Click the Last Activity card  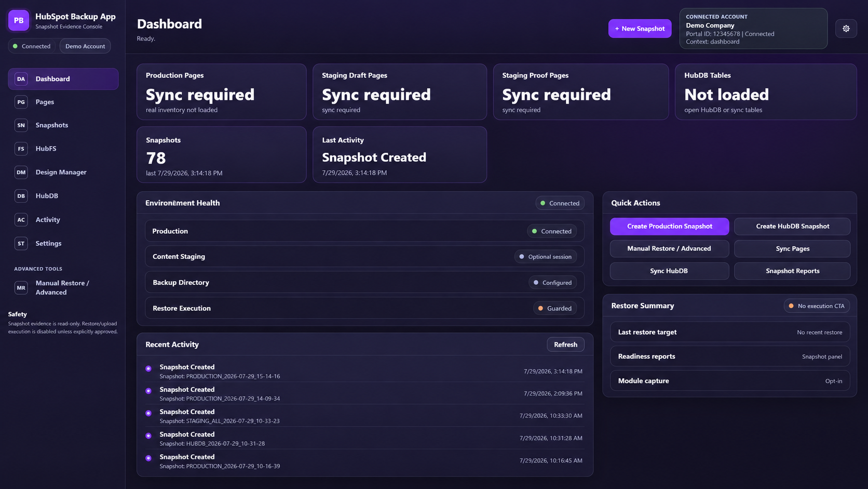click(x=400, y=155)
